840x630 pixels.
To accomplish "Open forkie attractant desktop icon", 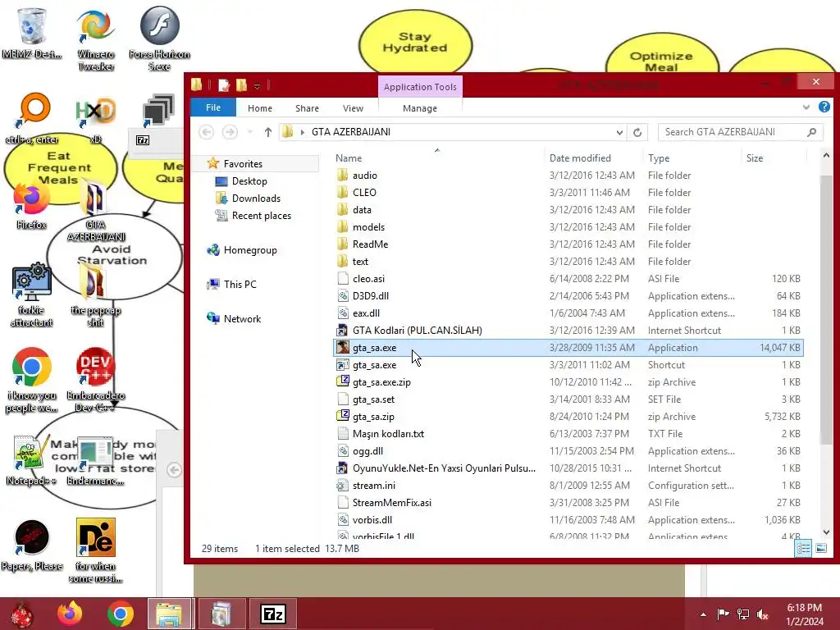I will click(x=31, y=294).
